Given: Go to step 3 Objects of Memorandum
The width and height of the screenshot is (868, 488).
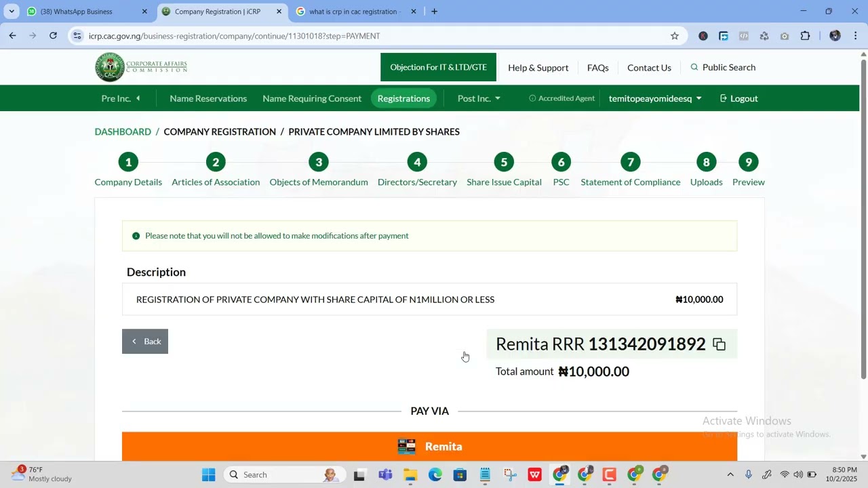Looking at the screenshot, I should [319, 170].
